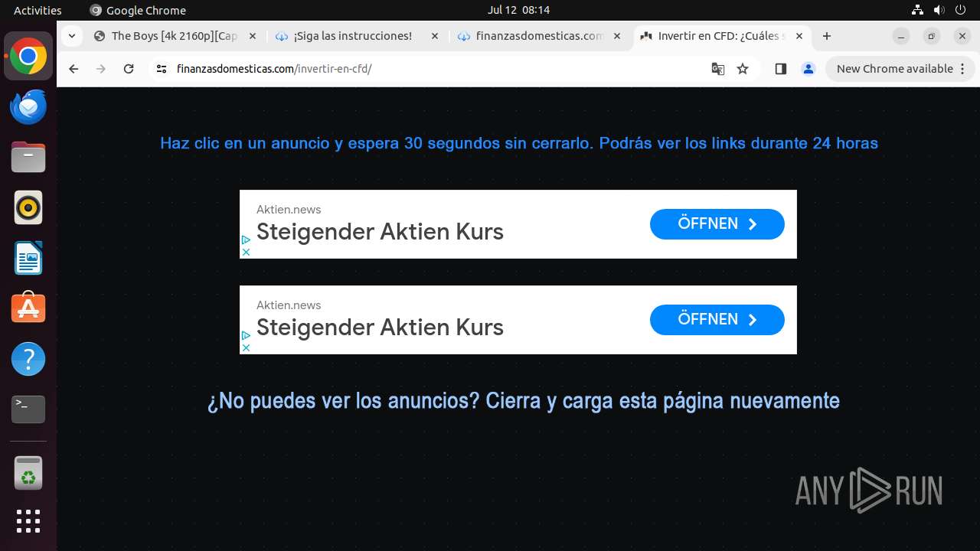
Task: Click second Steigender Aktien Kurs headline
Action: coord(380,327)
